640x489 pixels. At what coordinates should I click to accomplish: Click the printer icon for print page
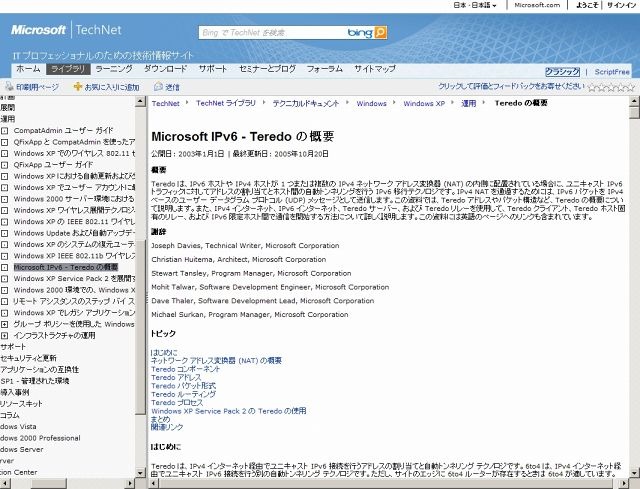9,86
